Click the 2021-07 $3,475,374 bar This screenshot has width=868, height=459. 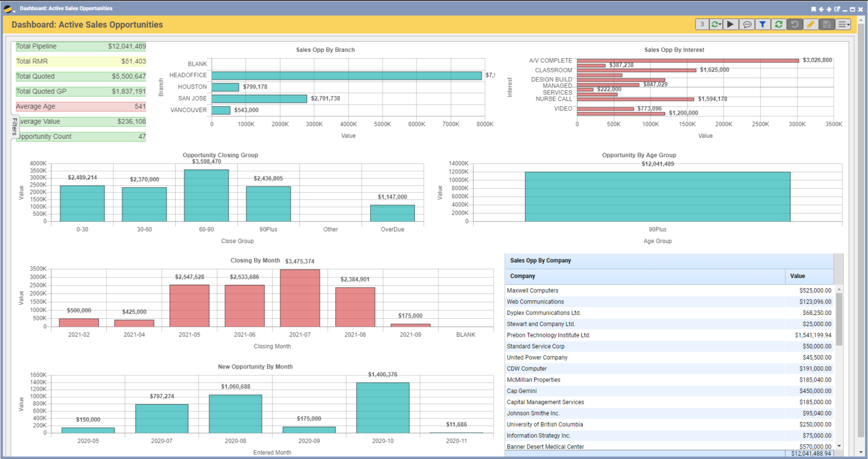click(300, 298)
